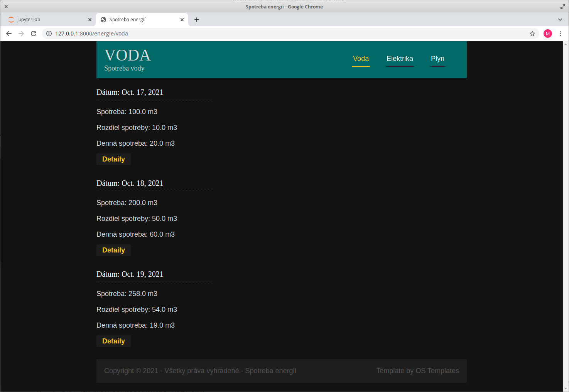Reload the page with refresh icon
Image resolution: width=569 pixels, height=392 pixels.
[34, 34]
